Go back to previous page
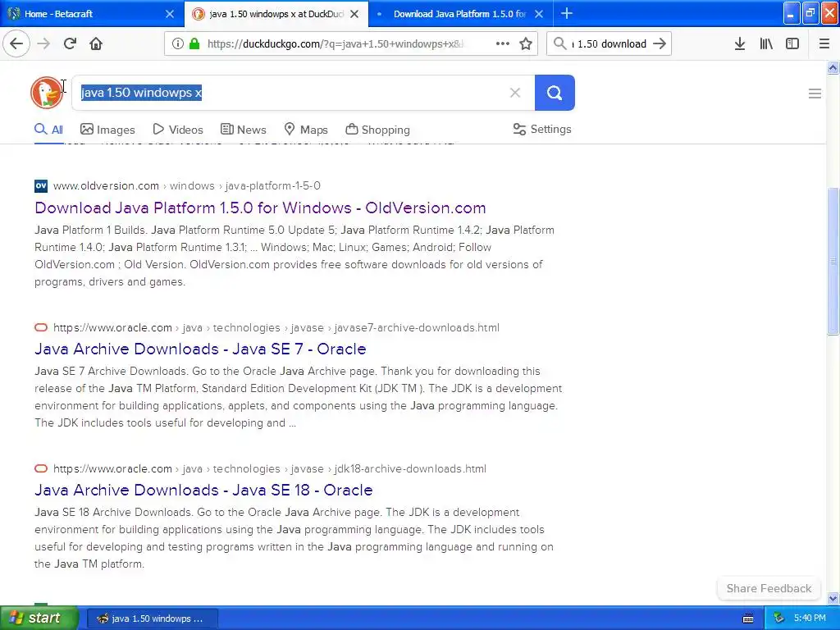The height and width of the screenshot is (630, 840). pyautogui.click(x=16, y=43)
